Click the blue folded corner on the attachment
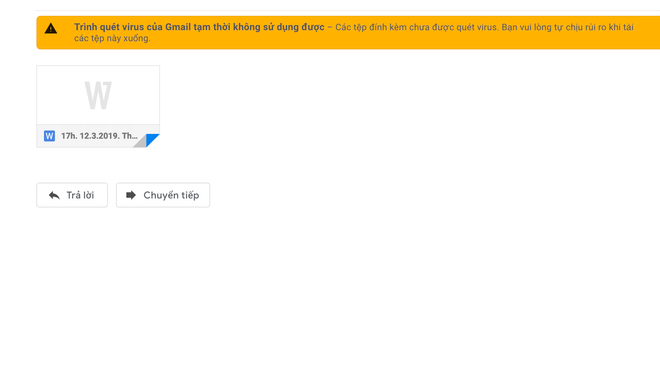The width and height of the screenshot is (660, 377). tap(152, 140)
